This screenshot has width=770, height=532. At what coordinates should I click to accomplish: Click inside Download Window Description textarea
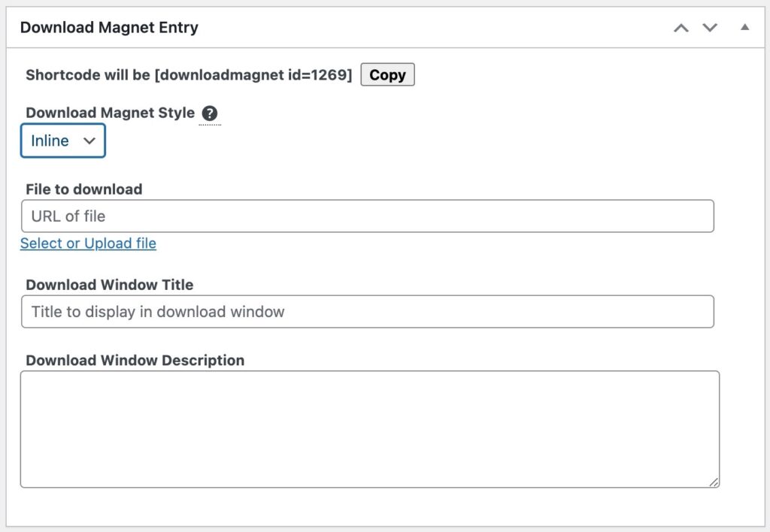click(x=370, y=429)
